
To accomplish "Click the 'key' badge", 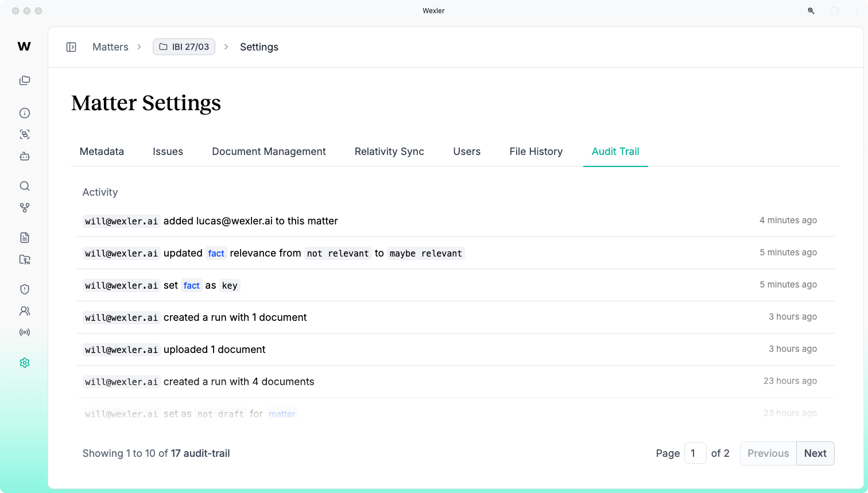I will click(230, 285).
